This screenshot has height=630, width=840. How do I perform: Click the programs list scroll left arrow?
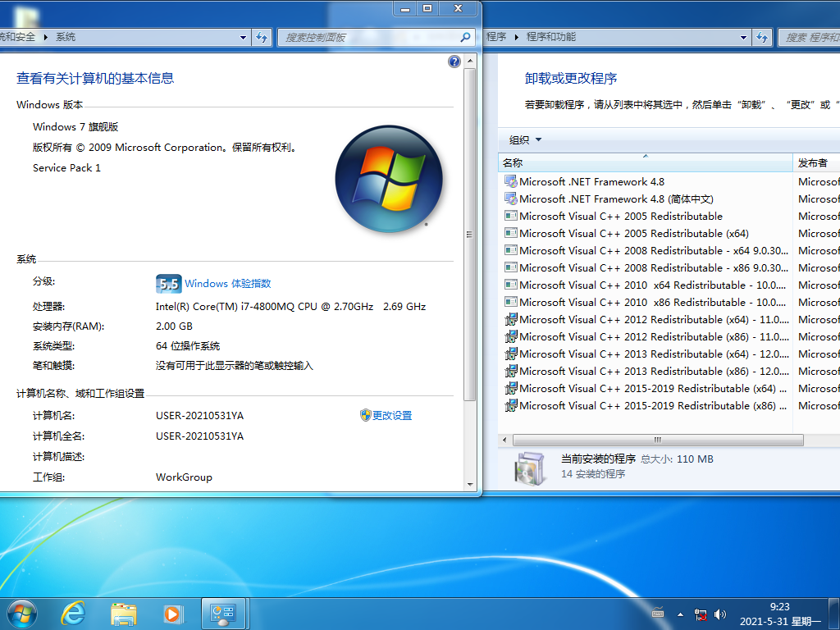click(x=504, y=440)
